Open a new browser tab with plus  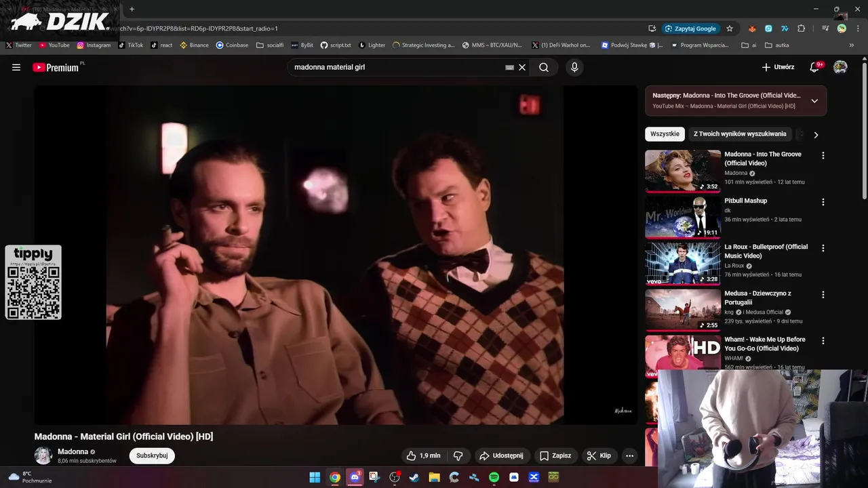tap(132, 9)
